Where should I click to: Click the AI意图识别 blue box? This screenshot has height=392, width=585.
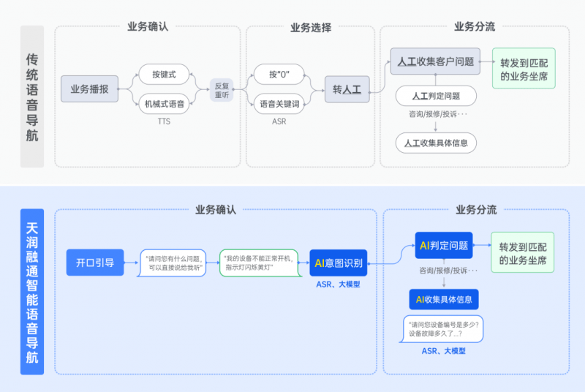point(339,263)
